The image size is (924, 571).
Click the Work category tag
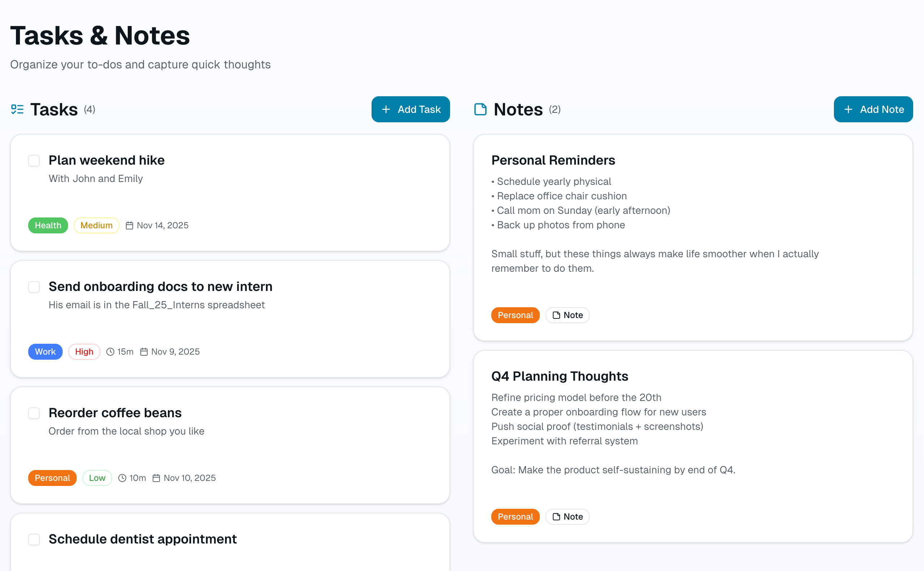click(45, 352)
